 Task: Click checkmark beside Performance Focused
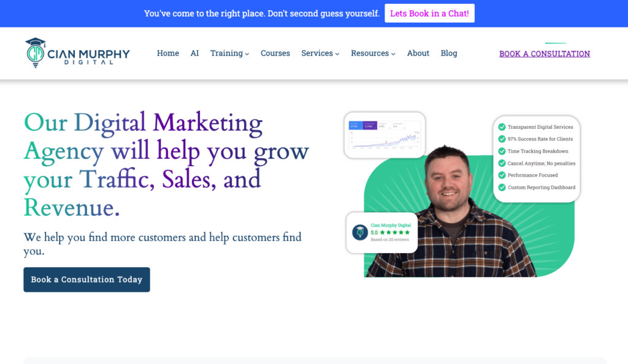coord(502,175)
